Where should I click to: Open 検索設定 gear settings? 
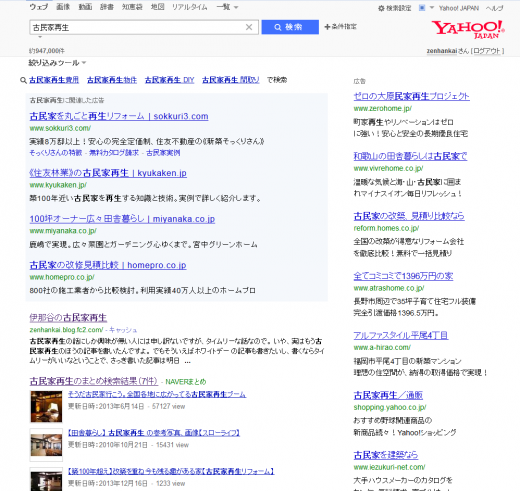tap(395, 8)
